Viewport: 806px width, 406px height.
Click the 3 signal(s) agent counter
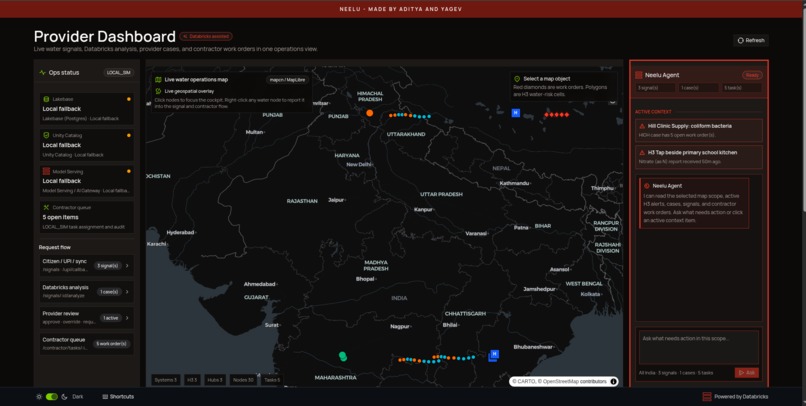[656, 88]
